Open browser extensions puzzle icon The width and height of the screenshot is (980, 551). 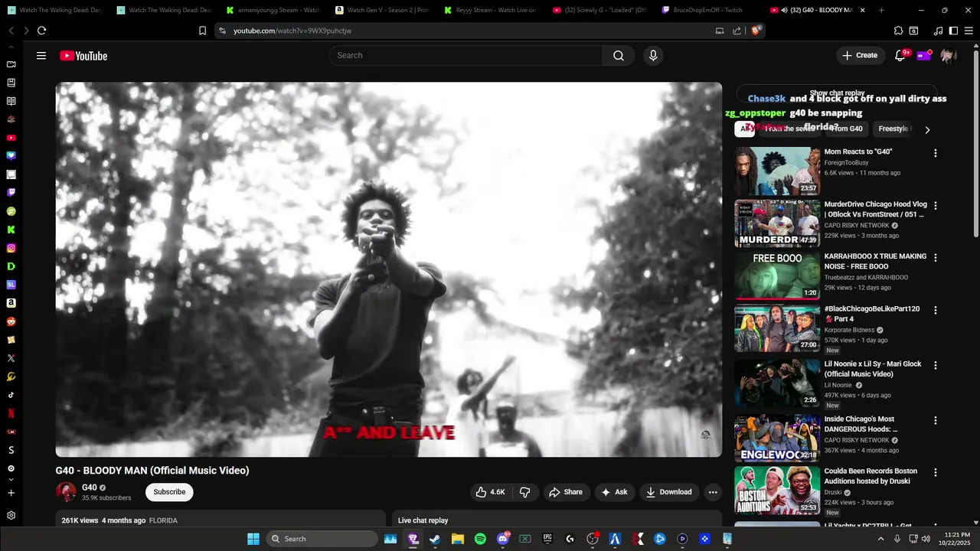[x=898, y=31]
